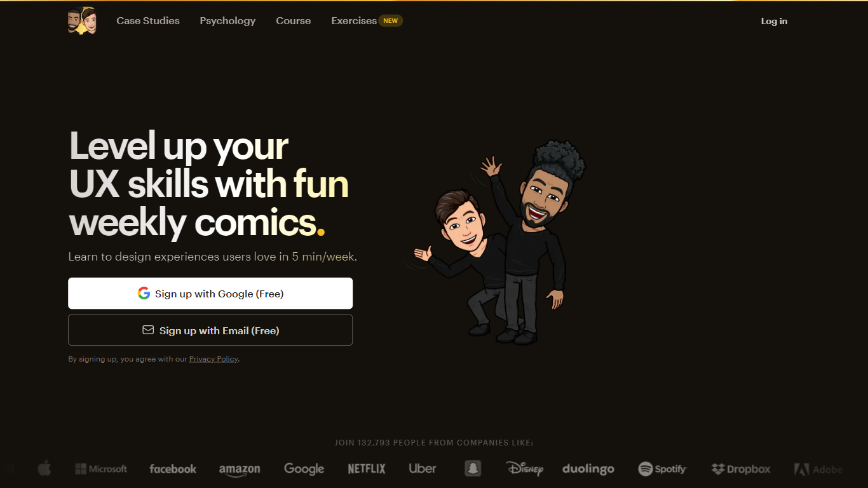This screenshot has height=488, width=868.
Task: Click the email envelope icon
Action: tap(148, 329)
